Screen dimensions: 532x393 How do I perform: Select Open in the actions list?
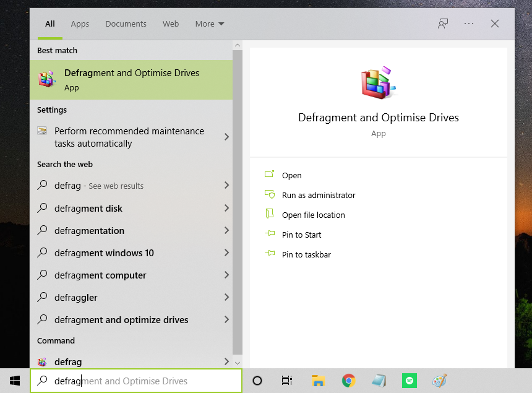coord(291,176)
